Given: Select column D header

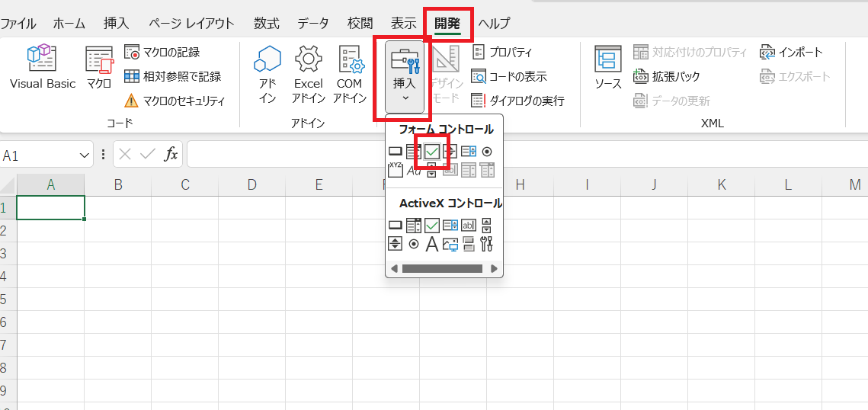Looking at the screenshot, I should pyautogui.click(x=252, y=184).
